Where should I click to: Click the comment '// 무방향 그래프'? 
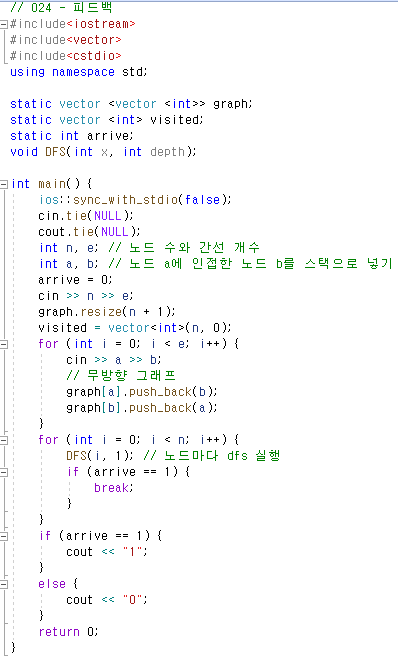(x=120, y=375)
